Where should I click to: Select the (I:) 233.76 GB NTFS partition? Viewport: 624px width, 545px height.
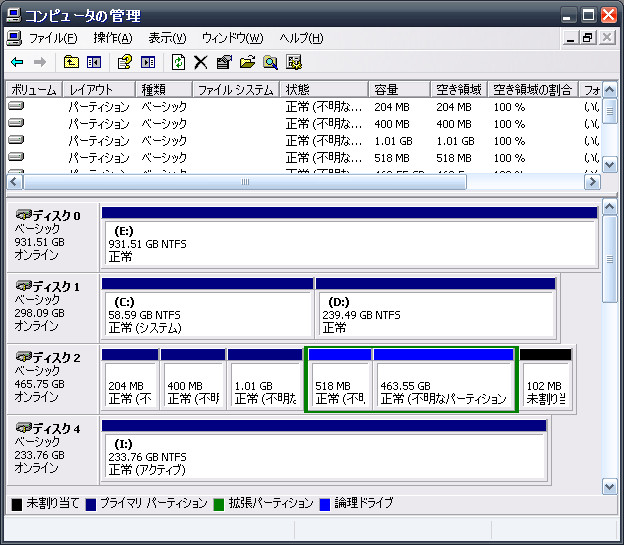[324, 450]
